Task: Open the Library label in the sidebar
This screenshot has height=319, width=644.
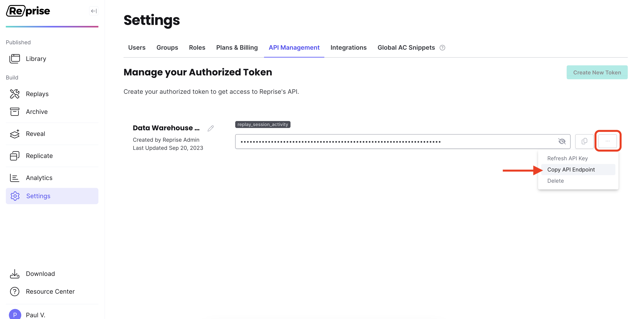Action: (36, 59)
